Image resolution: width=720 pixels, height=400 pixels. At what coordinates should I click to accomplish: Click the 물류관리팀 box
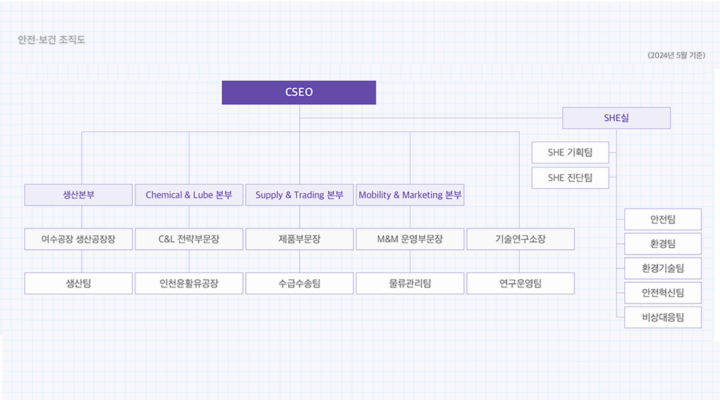click(410, 283)
